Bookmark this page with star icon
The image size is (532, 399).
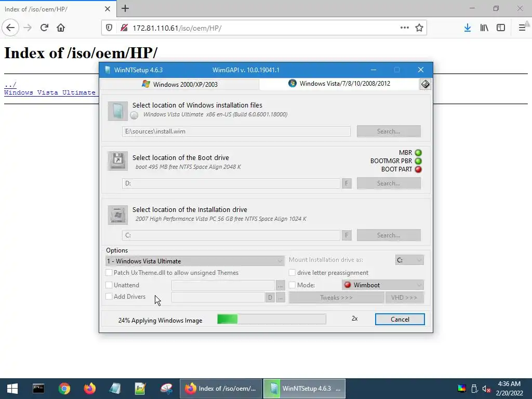point(419,28)
